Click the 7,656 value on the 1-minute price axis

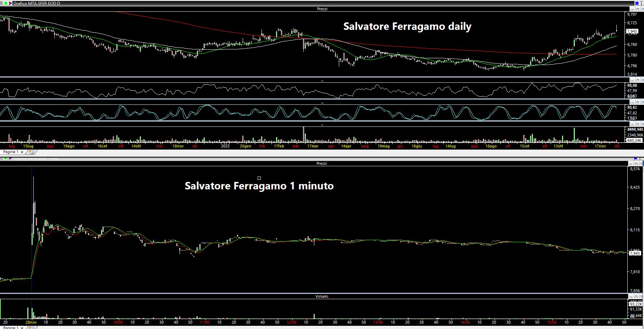[635, 290]
